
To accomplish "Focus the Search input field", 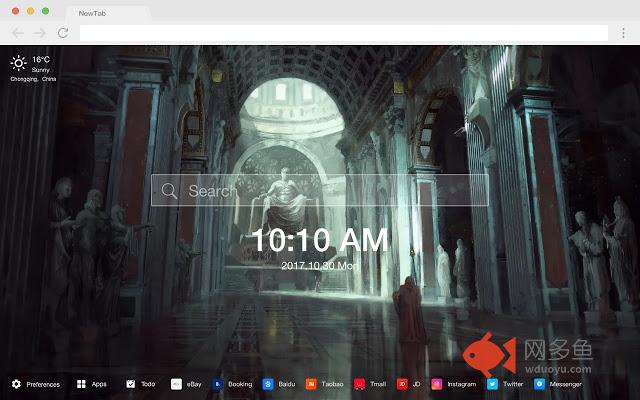I will click(320, 190).
